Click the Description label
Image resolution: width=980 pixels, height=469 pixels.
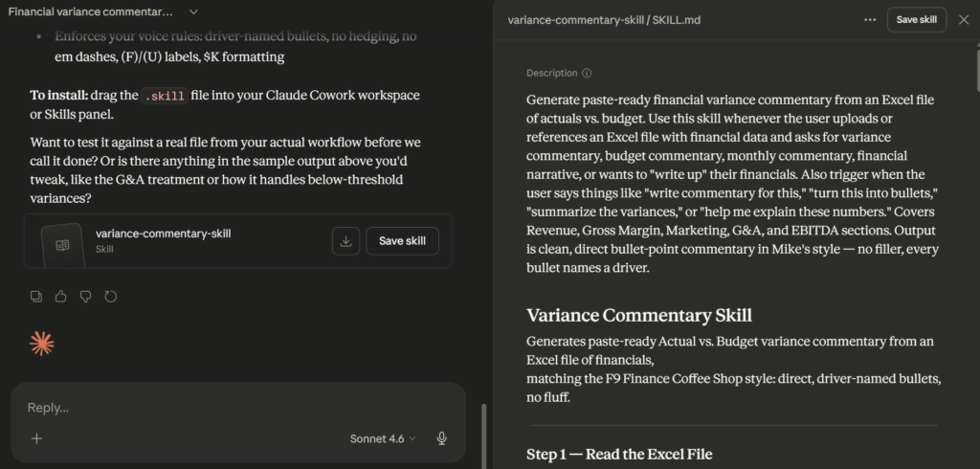point(552,73)
